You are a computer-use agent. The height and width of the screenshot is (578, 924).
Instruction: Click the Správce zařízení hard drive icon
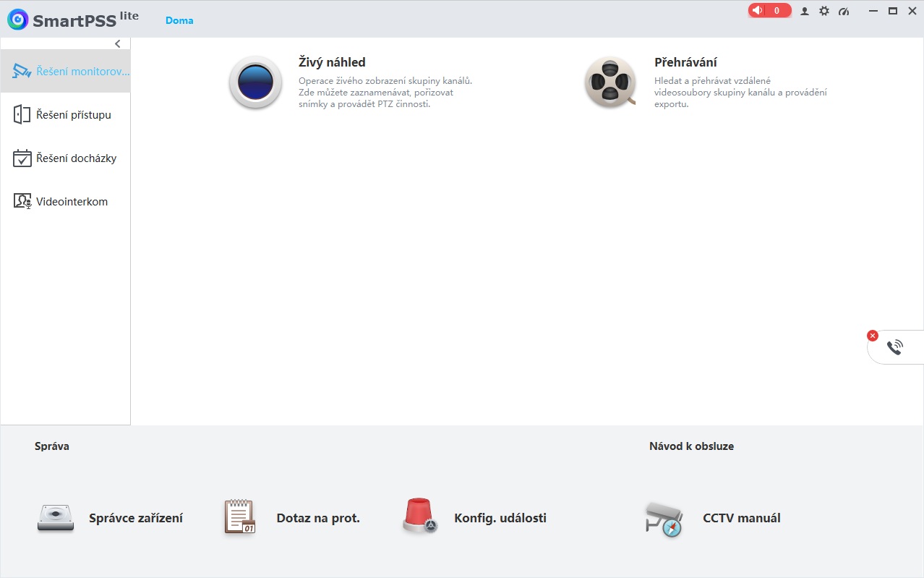click(56, 518)
